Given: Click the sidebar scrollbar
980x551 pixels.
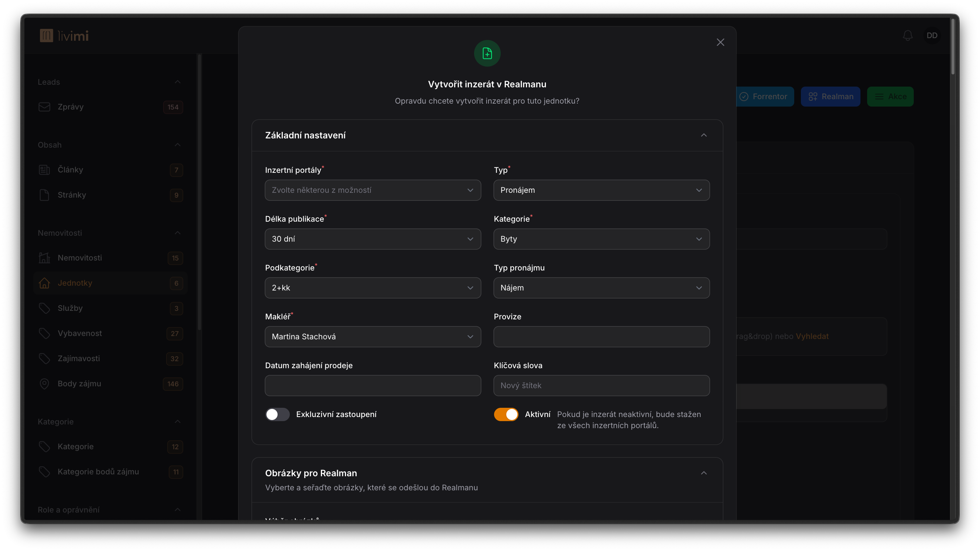Looking at the screenshot, I should (x=199, y=192).
